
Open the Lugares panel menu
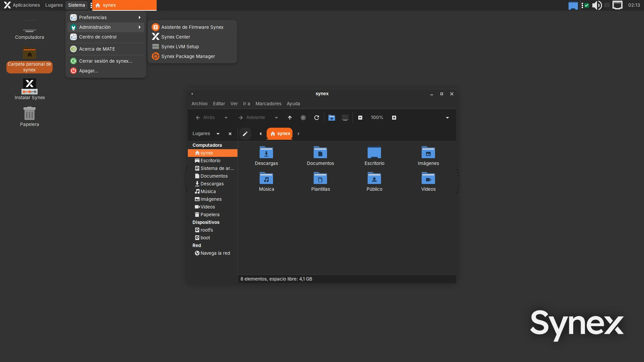coord(54,5)
